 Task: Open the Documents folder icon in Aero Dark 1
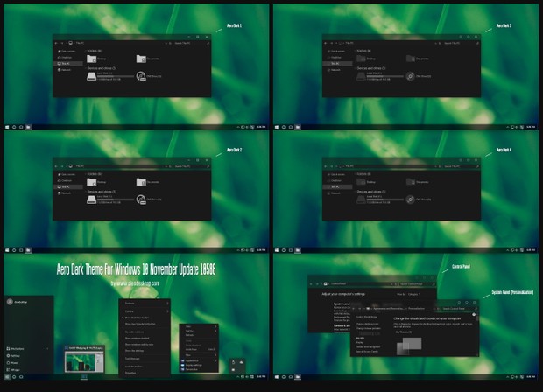(141, 59)
